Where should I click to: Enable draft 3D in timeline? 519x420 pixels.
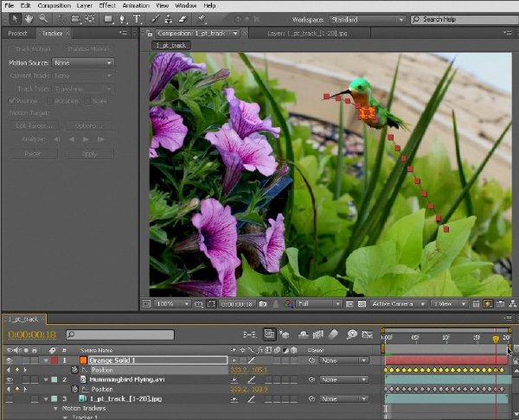[285, 334]
